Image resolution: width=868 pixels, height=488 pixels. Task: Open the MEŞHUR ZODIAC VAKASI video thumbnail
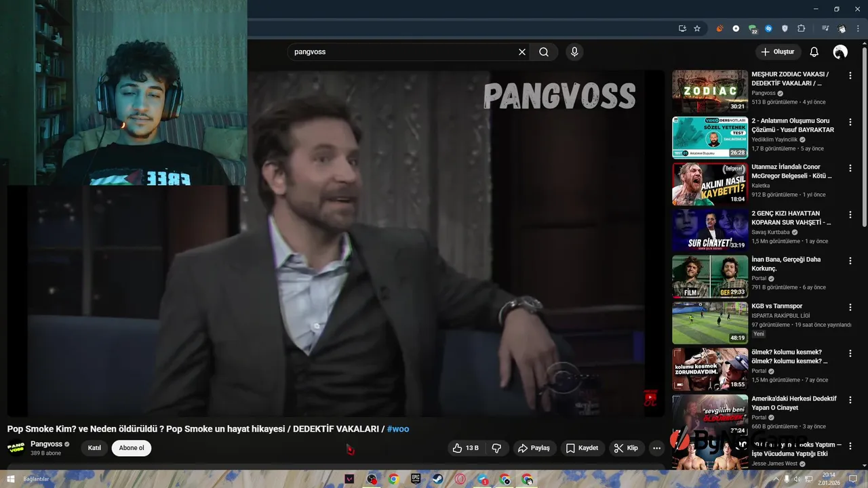[710, 91]
